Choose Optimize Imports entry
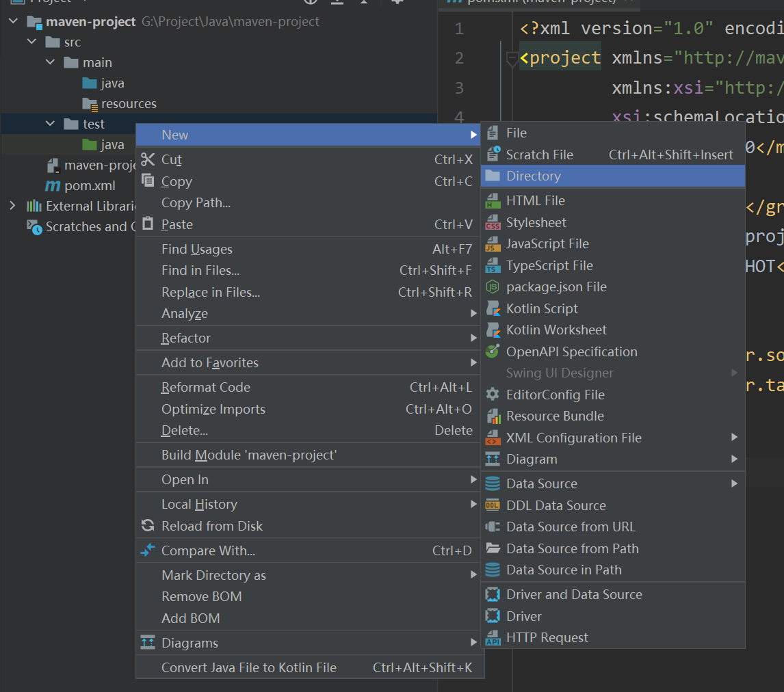The image size is (784, 692). 307,409
